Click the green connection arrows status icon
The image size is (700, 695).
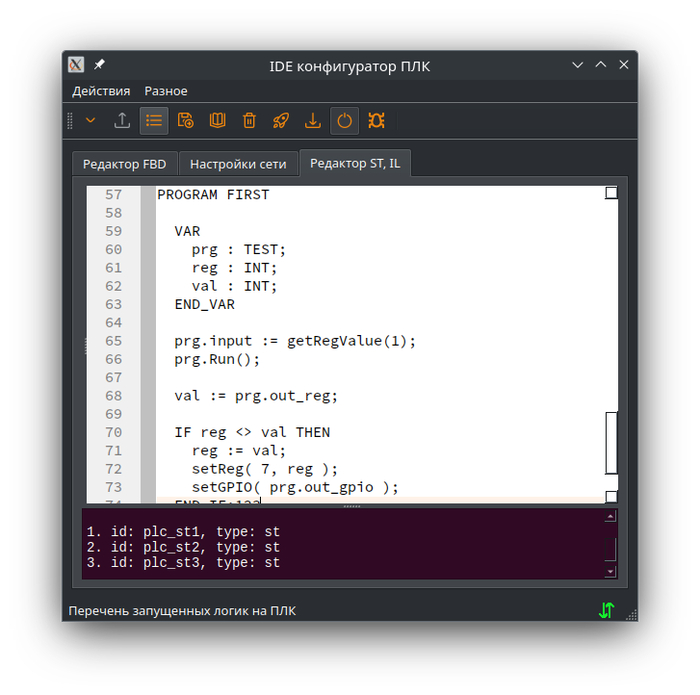(x=607, y=610)
